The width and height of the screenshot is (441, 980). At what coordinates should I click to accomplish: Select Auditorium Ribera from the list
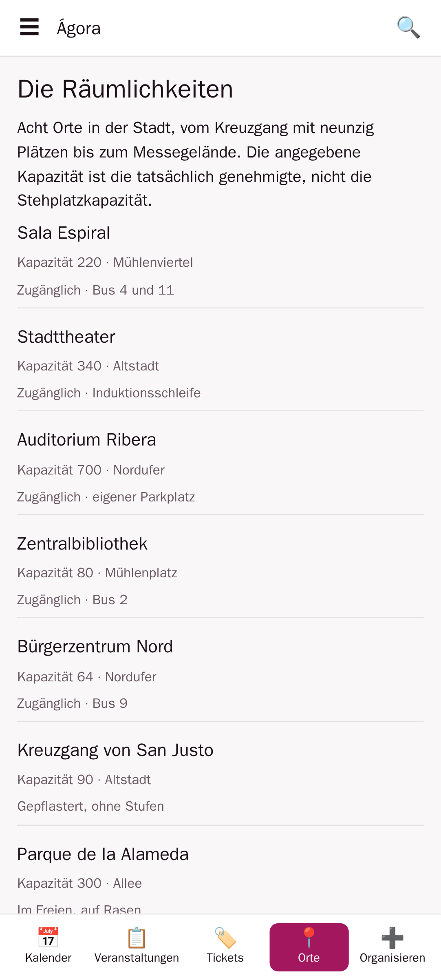pyautogui.click(x=220, y=468)
